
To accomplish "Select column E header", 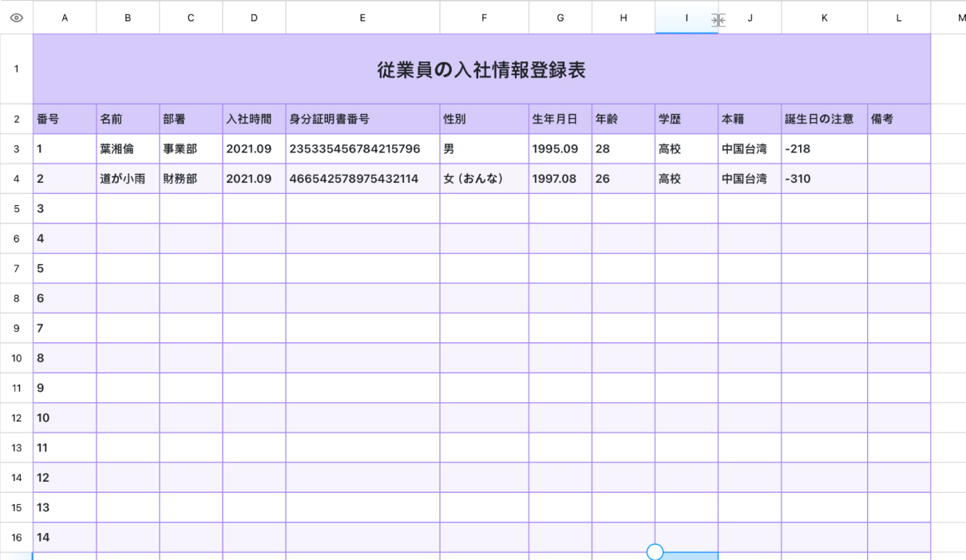I will [362, 18].
